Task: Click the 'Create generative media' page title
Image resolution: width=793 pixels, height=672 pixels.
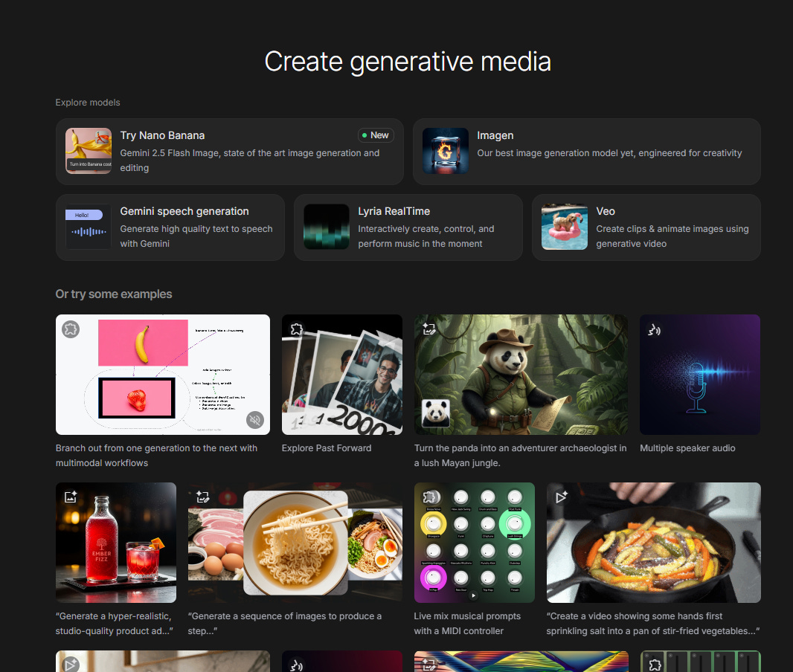Action: pyautogui.click(x=408, y=62)
